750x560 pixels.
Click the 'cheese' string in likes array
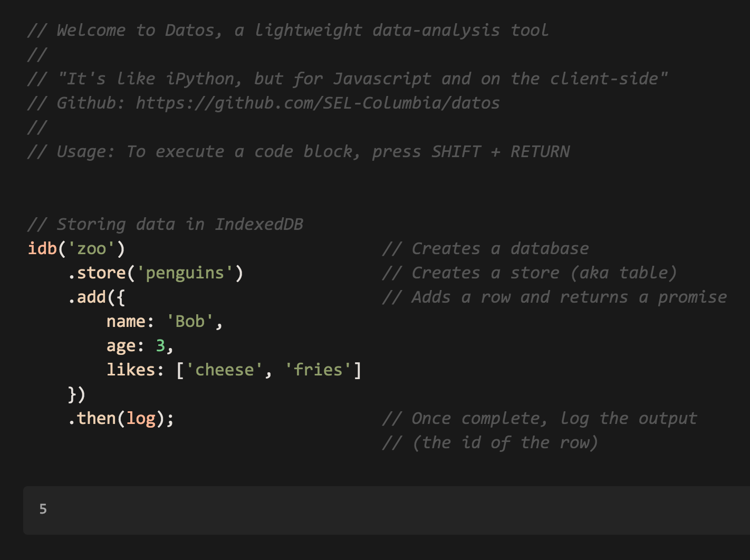(x=224, y=370)
